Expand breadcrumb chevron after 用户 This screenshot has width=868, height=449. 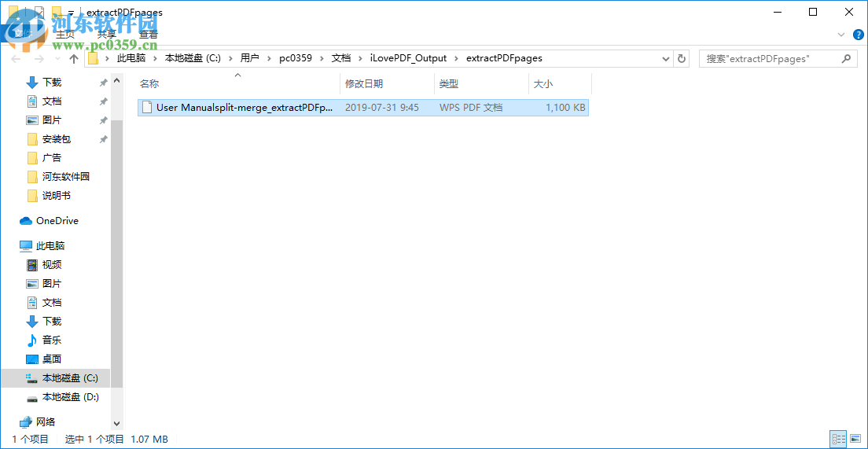(x=270, y=58)
